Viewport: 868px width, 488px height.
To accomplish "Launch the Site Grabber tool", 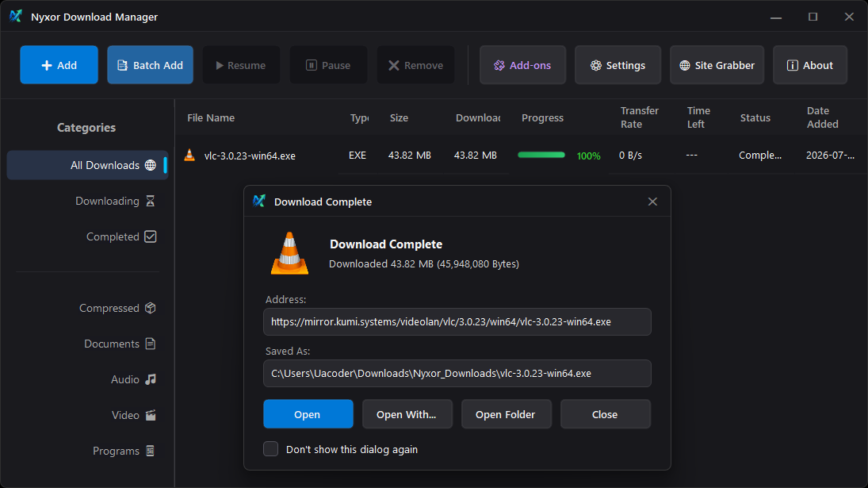I will coord(717,65).
